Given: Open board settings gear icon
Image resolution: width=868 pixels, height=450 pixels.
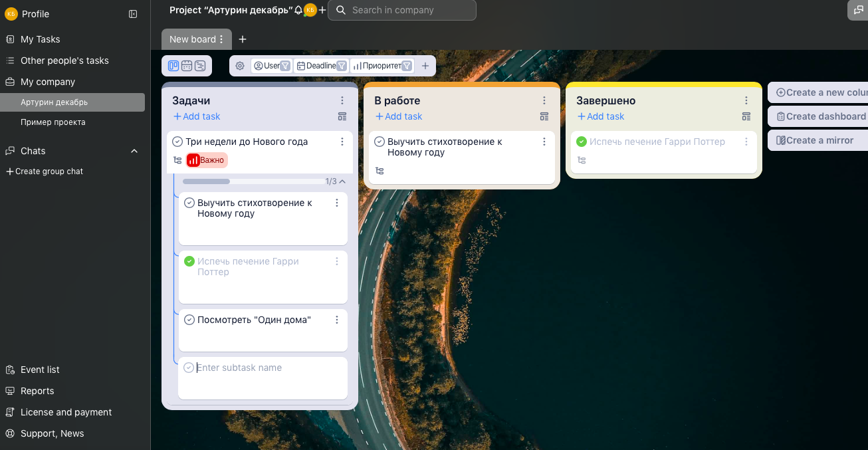Looking at the screenshot, I should [240, 66].
